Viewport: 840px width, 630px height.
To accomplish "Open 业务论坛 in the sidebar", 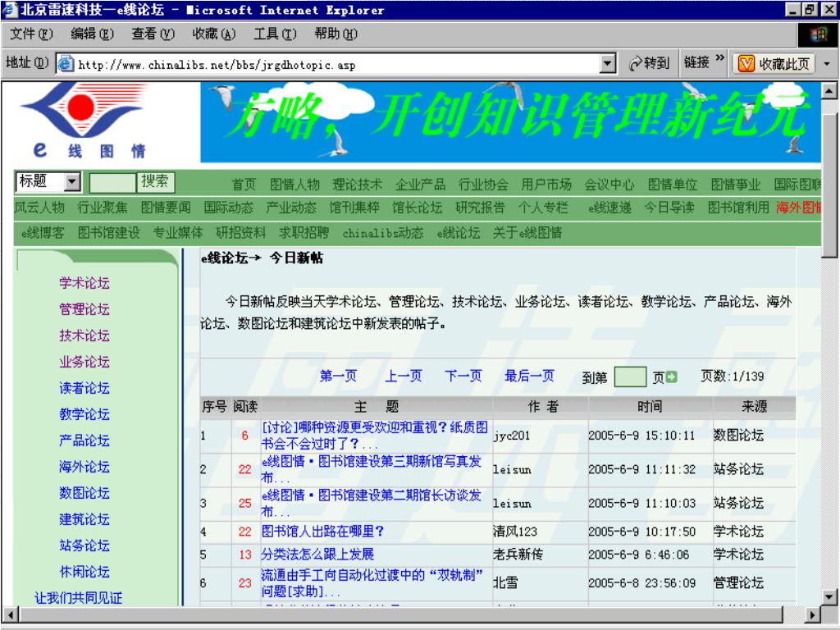I will [x=84, y=362].
